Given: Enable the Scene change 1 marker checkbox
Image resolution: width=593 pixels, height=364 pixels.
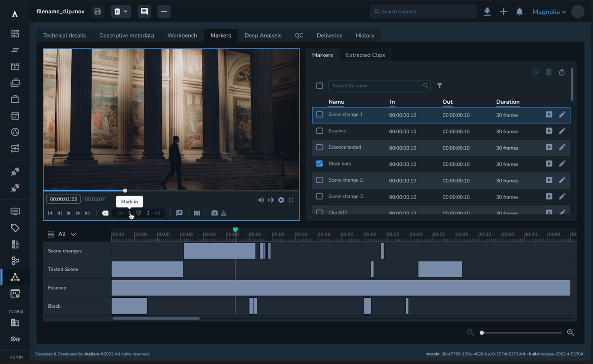Looking at the screenshot, I should click(319, 115).
